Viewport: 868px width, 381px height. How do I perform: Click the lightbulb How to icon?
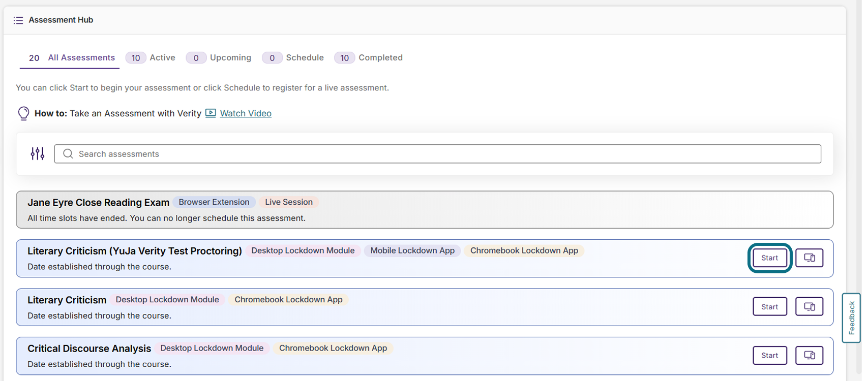pos(23,113)
